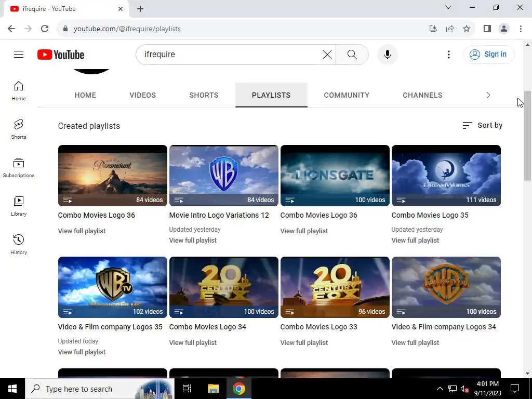This screenshot has height=399, width=532.
Task: Open the orange WB shield playlist thumbnail
Action: pos(446,287)
